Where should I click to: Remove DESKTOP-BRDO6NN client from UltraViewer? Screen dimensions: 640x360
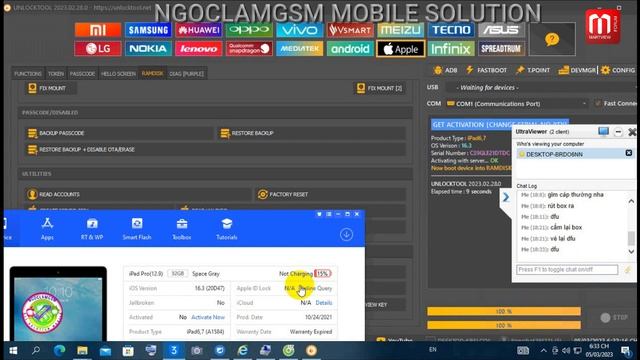tap(629, 153)
